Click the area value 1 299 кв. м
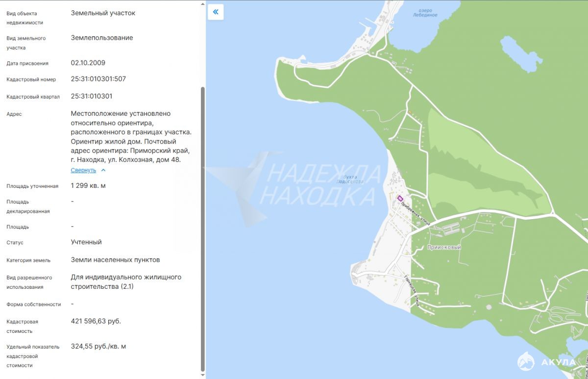 88,186
